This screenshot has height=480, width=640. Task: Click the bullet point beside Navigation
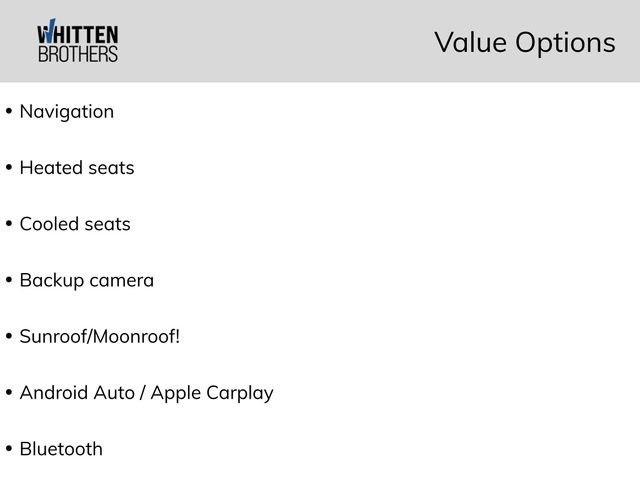[x=9, y=112]
